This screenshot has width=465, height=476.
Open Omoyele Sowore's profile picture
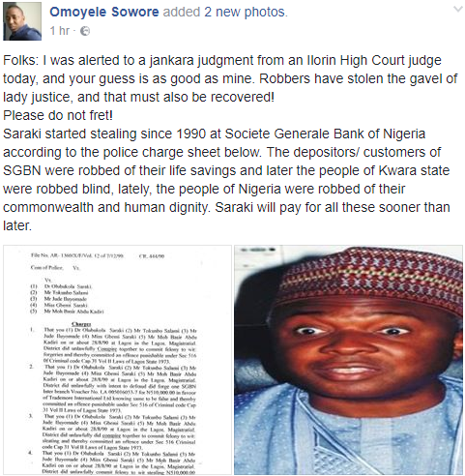(x=22, y=21)
